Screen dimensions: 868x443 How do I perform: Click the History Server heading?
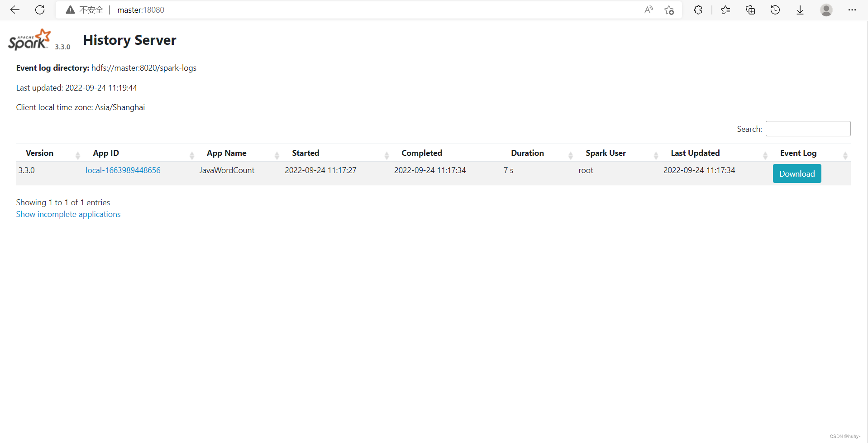pyautogui.click(x=129, y=40)
